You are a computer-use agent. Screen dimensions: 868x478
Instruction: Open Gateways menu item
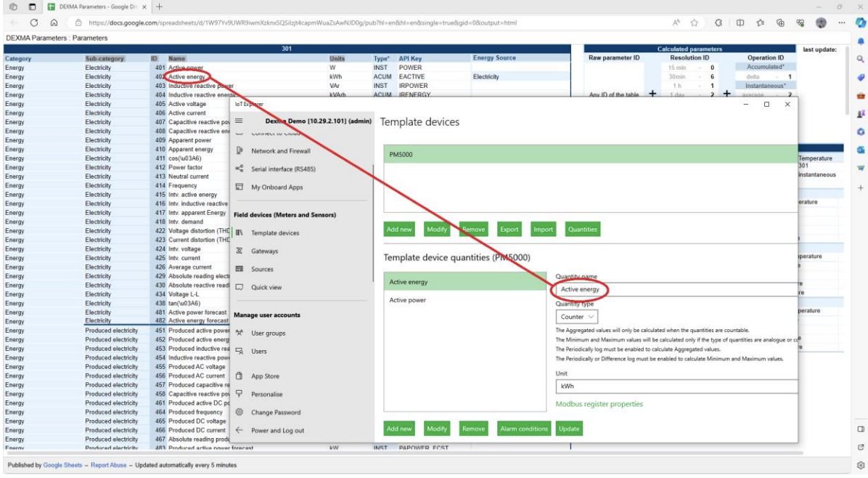point(265,251)
